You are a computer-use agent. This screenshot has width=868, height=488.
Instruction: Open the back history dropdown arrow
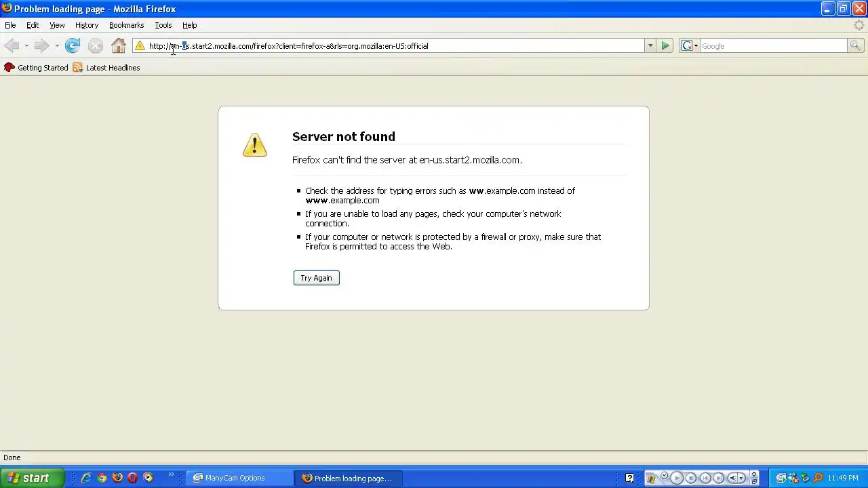click(26, 45)
